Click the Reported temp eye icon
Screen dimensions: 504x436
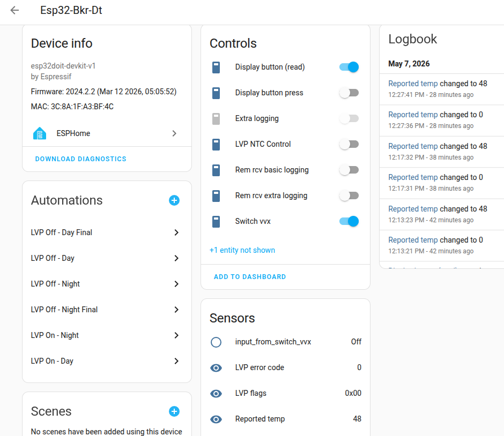click(216, 419)
